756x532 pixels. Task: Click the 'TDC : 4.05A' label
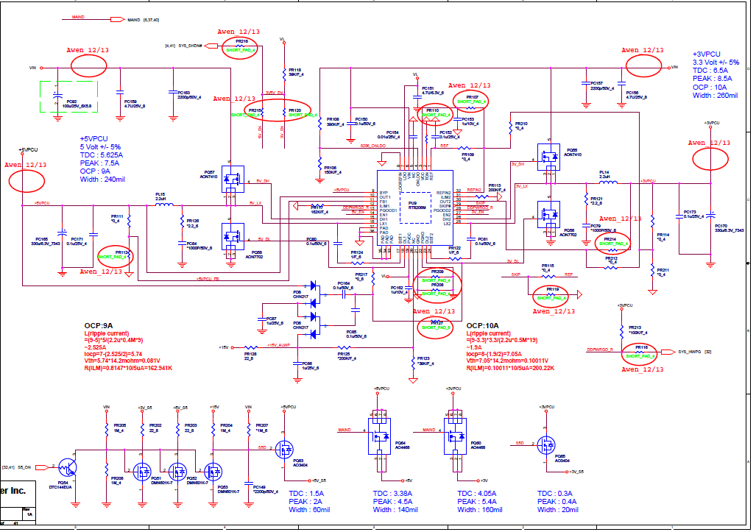(x=477, y=494)
